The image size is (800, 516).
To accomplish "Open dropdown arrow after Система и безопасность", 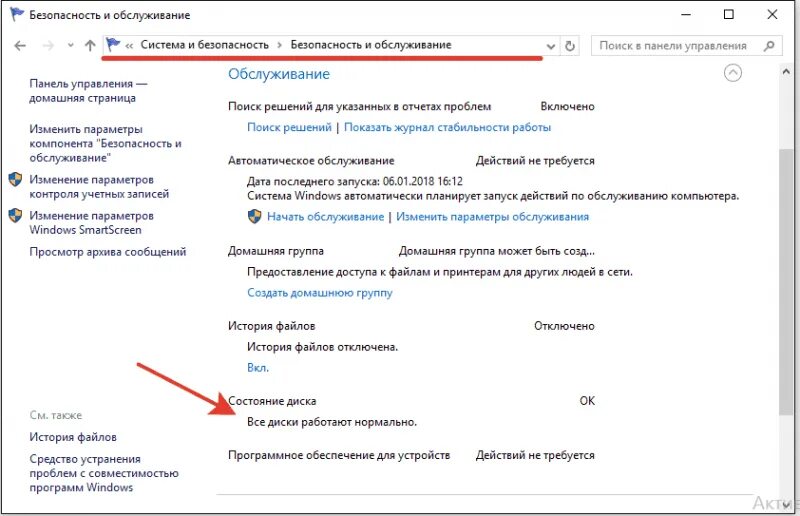I will 280,45.
